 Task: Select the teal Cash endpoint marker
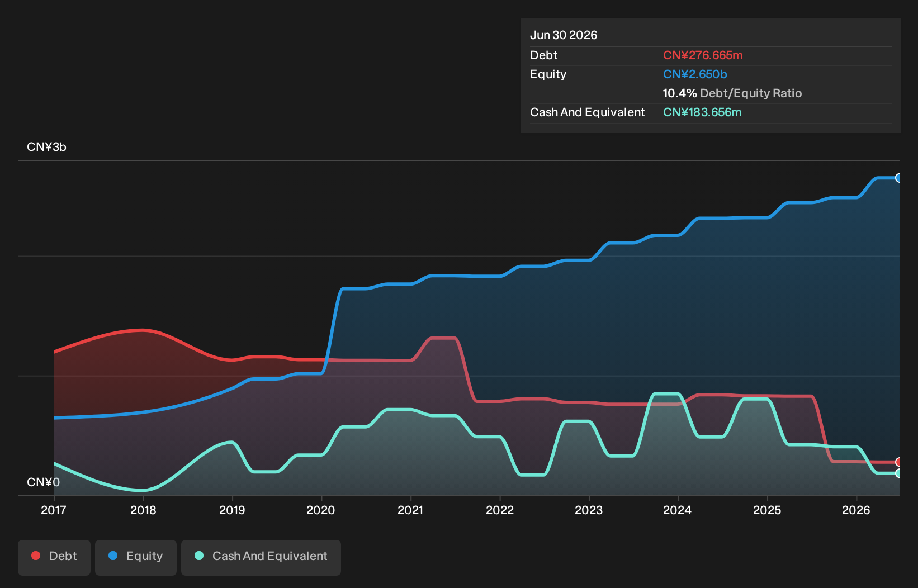click(899, 473)
